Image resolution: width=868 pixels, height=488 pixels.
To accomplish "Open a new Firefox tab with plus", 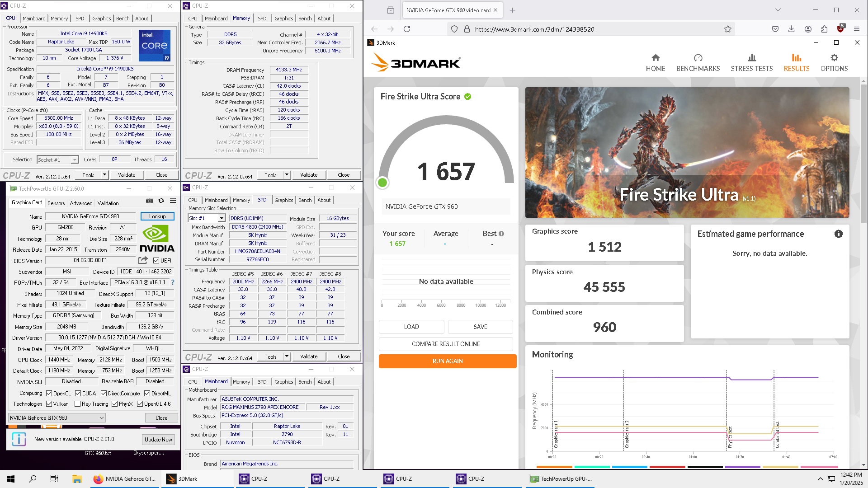I will [x=512, y=10].
